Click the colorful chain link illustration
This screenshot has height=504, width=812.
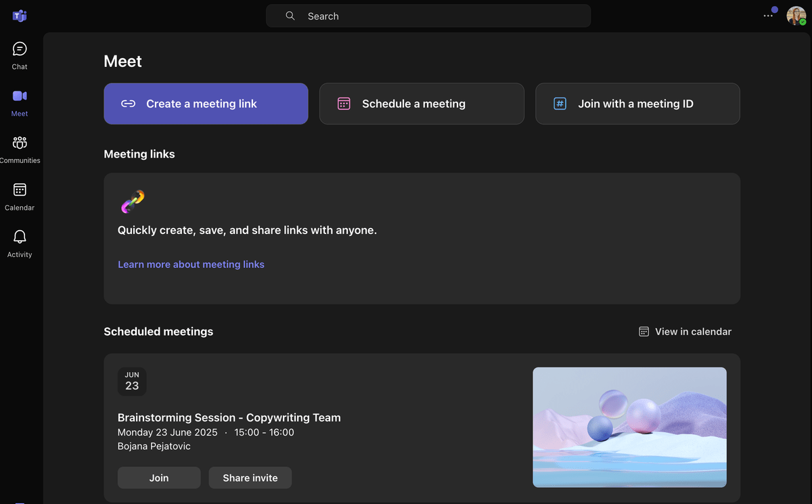pyautogui.click(x=133, y=202)
